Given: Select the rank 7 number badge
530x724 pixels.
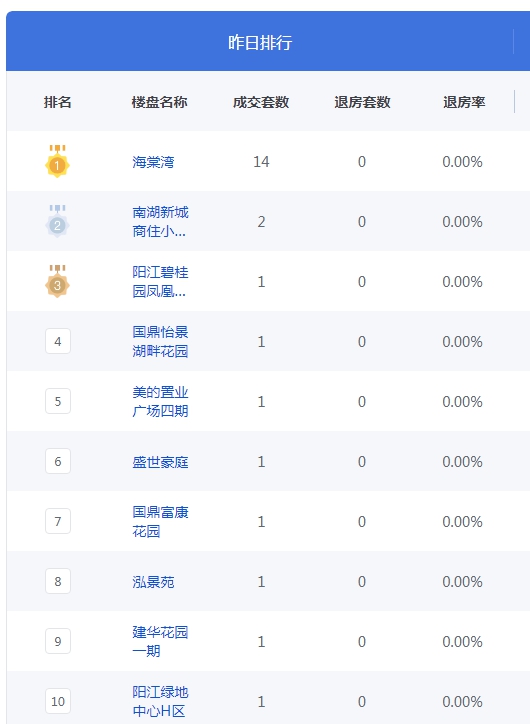Looking at the screenshot, I should (58, 521).
